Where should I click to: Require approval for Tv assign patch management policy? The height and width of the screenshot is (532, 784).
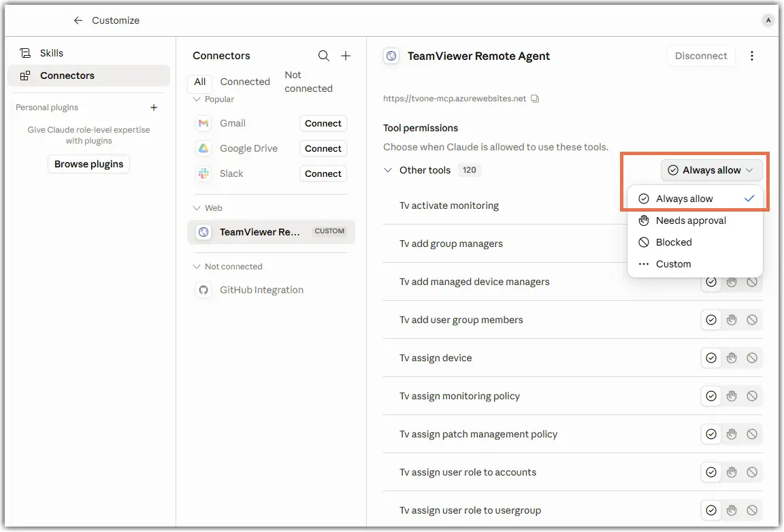tap(732, 435)
